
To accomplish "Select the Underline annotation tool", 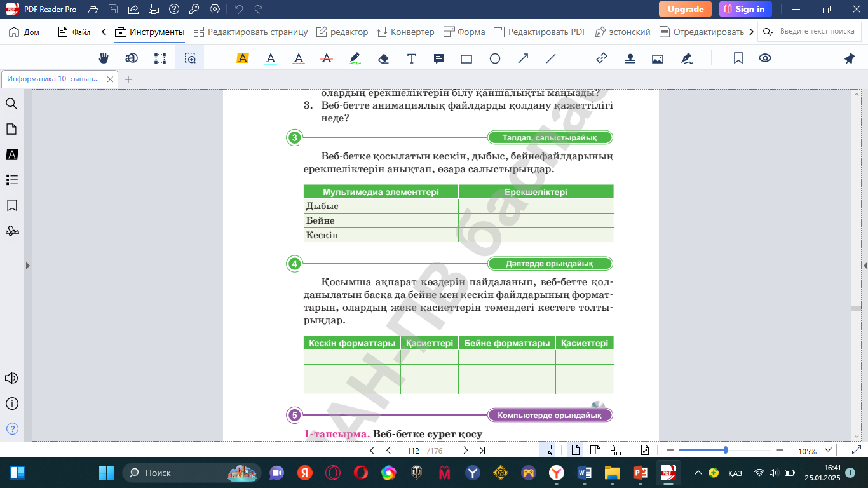I will pos(271,58).
